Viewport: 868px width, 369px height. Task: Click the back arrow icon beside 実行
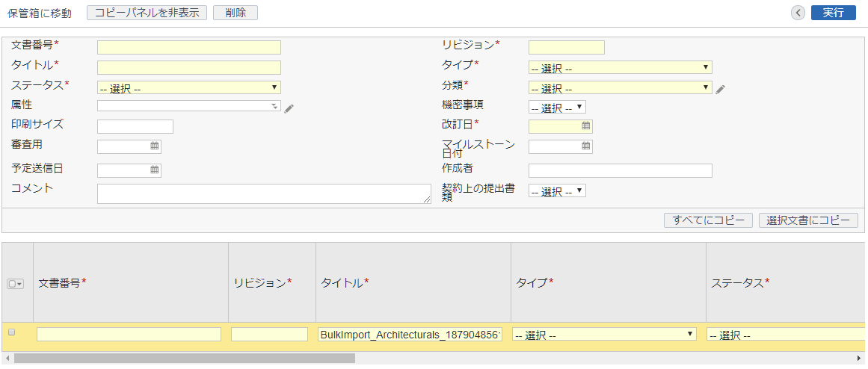[798, 13]
